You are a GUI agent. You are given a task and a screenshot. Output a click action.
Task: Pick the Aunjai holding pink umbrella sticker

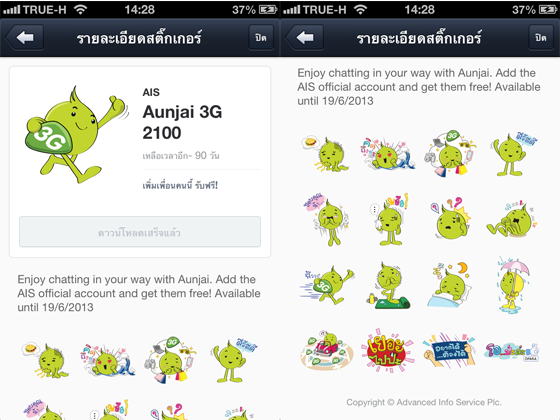(x=513, y=285)
